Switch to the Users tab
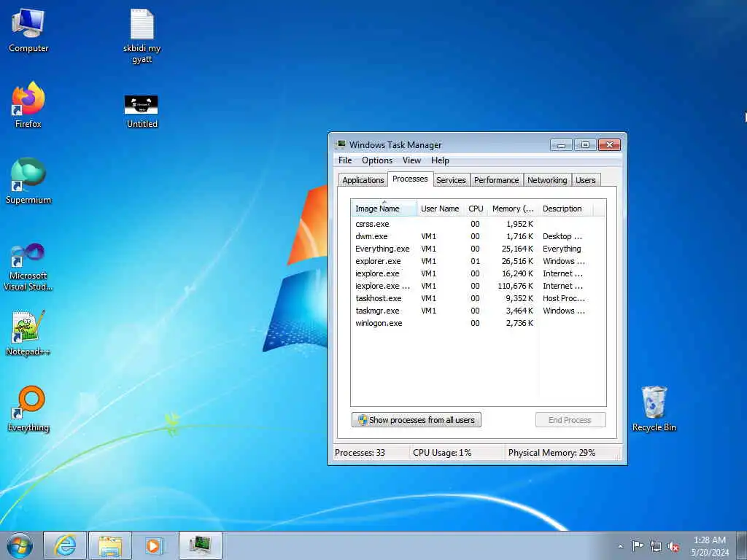 586,180
